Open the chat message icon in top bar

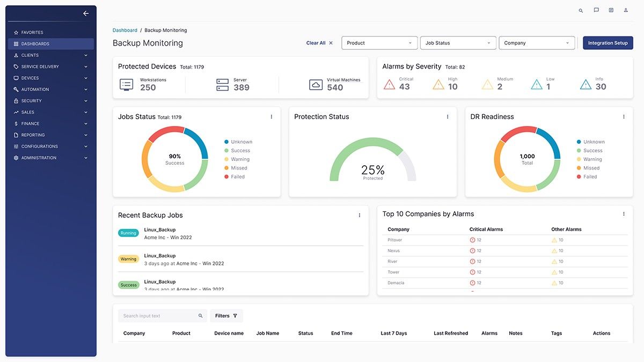596,10
